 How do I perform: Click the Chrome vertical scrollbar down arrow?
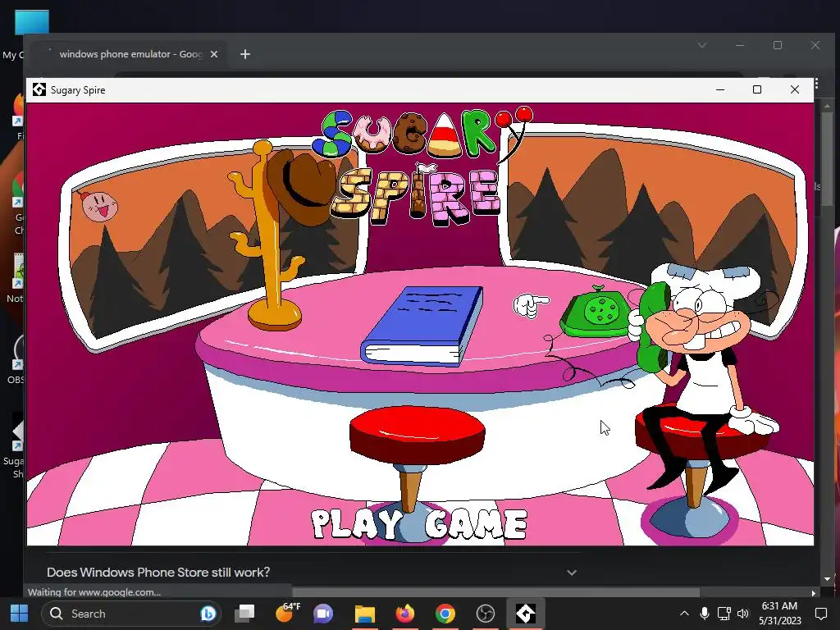pyautogui.click(x=827, y=579)
